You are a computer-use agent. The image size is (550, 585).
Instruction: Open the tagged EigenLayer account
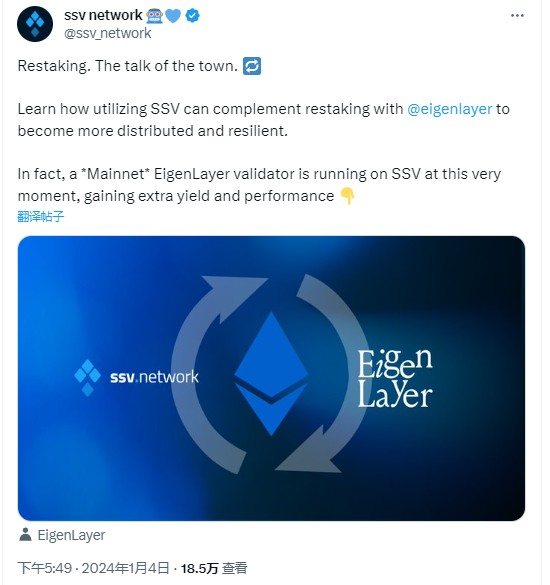71,535
